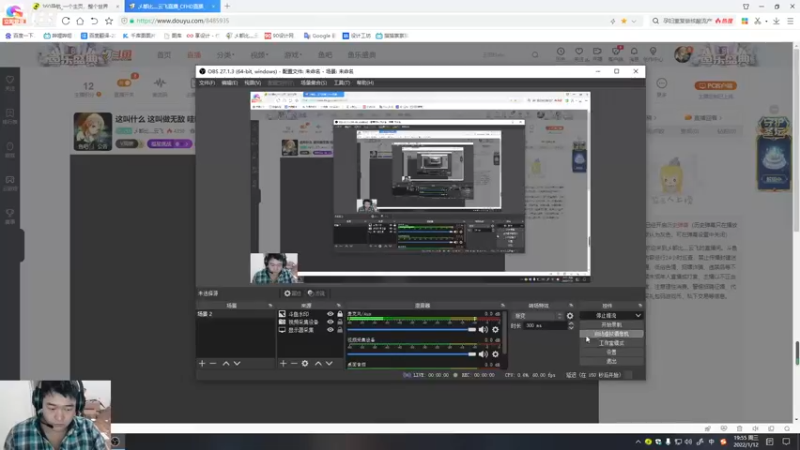Open the Windows notification center icon
800x450 pixels.
786,441
